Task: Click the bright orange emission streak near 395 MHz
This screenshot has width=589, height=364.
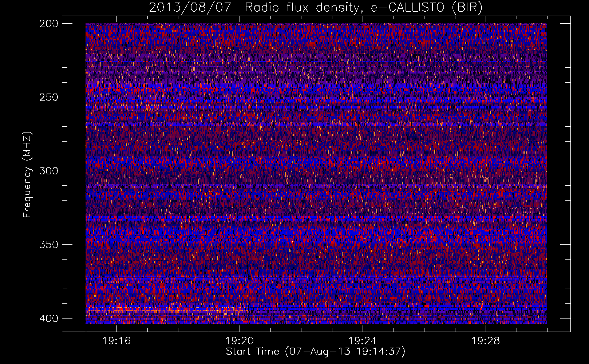Action: click(x=167, y=310)
